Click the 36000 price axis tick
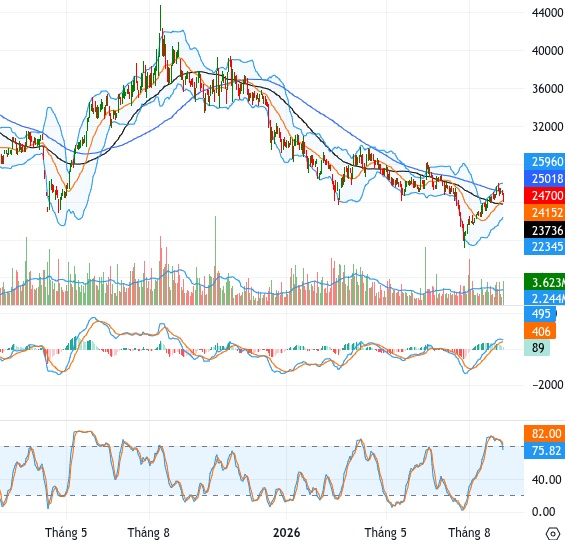565x540 pixels. pos(547,89)
